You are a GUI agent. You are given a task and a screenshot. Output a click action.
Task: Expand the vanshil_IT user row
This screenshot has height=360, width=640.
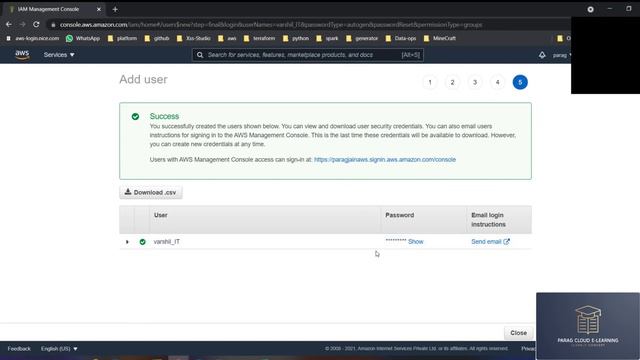point(127,242)
